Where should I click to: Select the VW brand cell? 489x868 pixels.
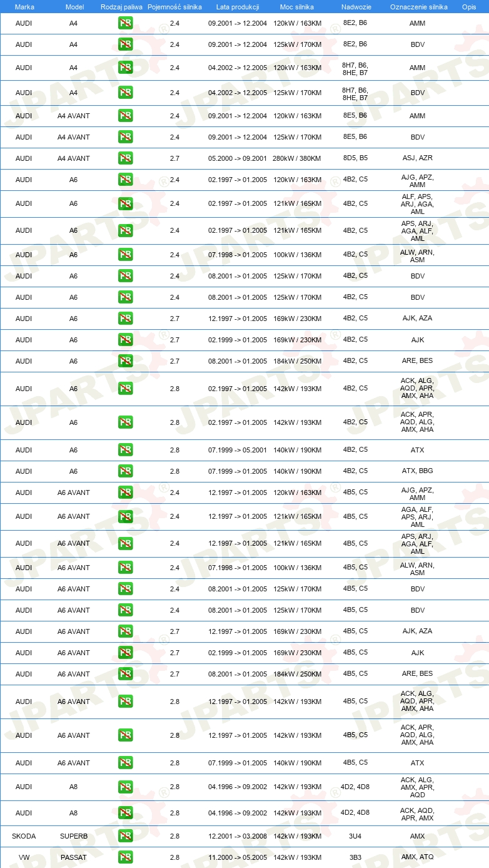click(24, 857)
